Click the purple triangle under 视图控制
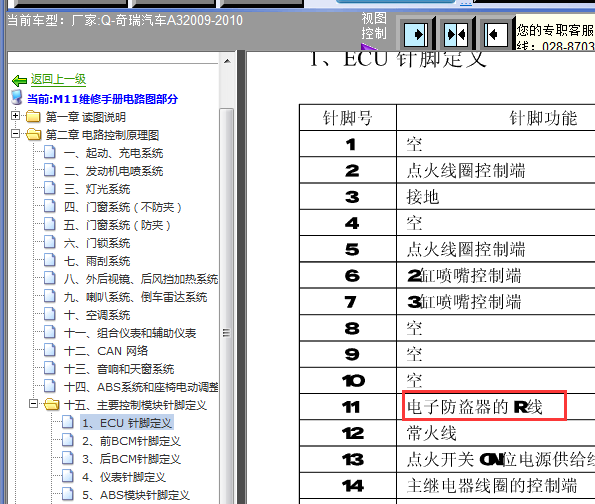The width and height of the screenshot is (595, 504). (x=368, y=47)
